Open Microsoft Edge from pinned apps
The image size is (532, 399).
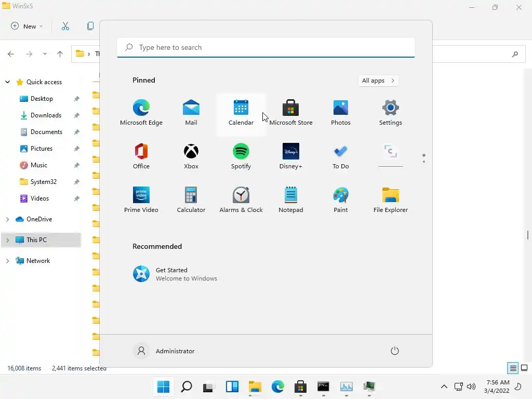coord(141,113)
